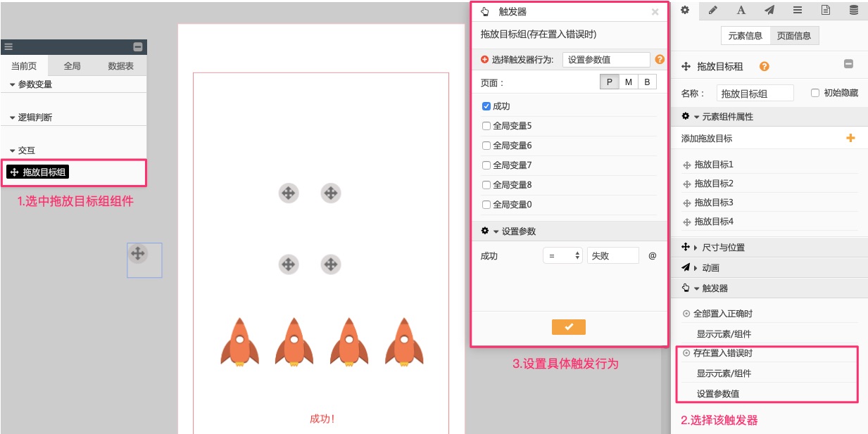868x434 pixels.
Task: Open the database stack icon tab
Action: 853,10
